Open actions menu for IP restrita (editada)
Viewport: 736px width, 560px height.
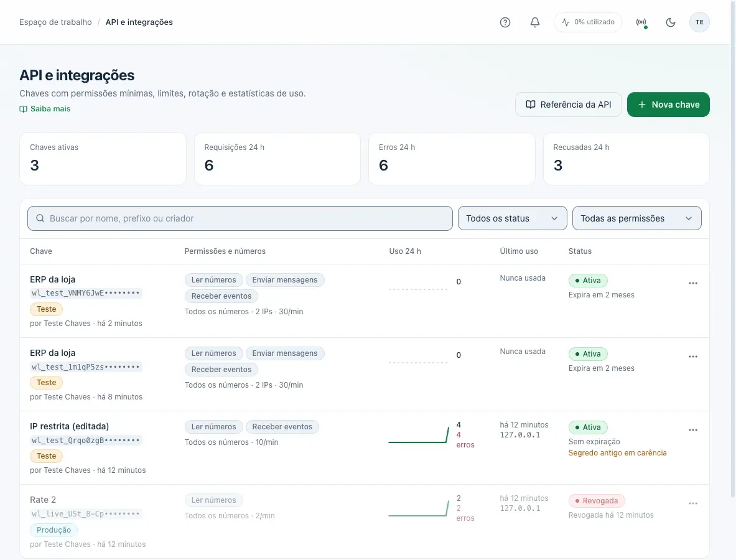(x=693, y=430)
